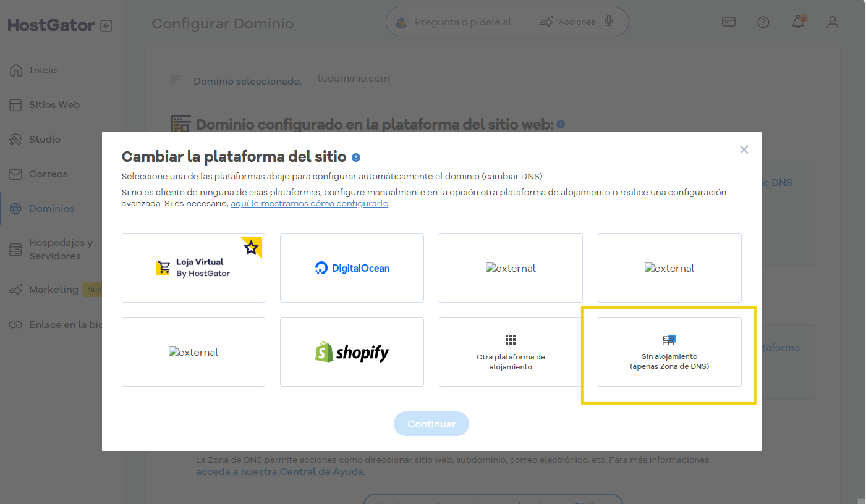This screenshot has height=504, width=866.
Task: Select the Loja Virtual by HostGator option
Action: click(x=193, y=268)
